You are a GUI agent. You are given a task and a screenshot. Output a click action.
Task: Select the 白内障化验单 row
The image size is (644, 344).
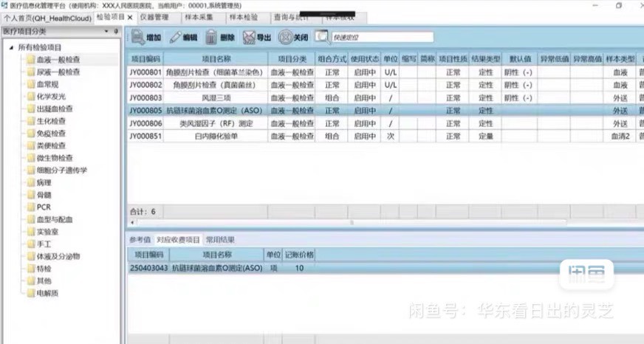[x=386, y=137]
